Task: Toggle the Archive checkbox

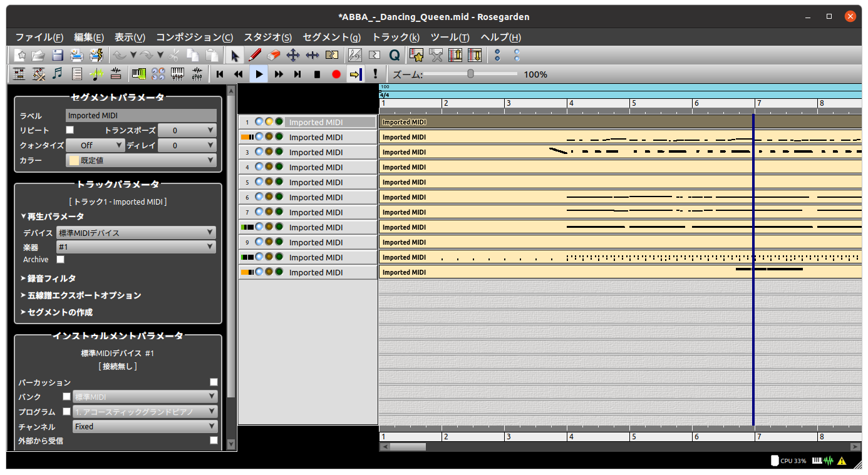Action: click(61, 259)
